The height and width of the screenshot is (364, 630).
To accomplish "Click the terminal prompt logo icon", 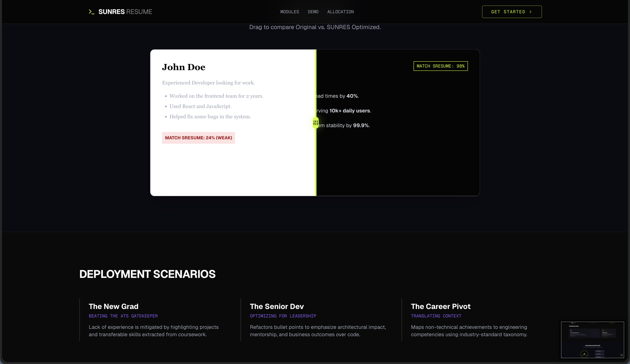I will [92, 12].
